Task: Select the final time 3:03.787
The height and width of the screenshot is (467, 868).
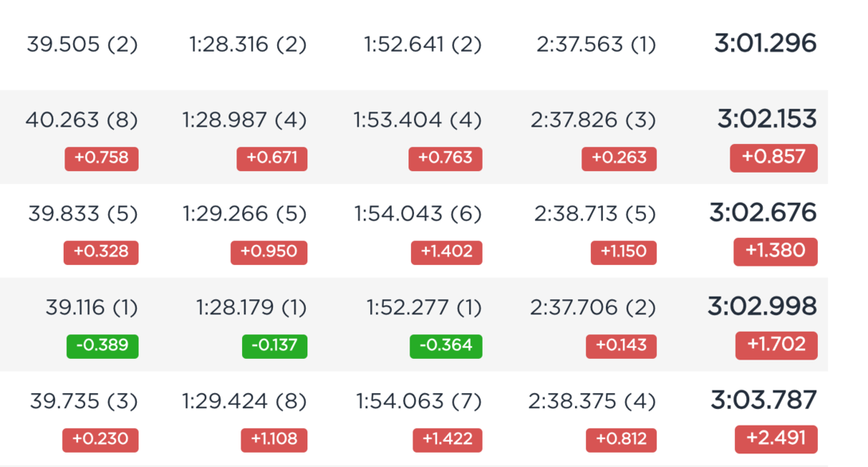Action: (764, 400)
